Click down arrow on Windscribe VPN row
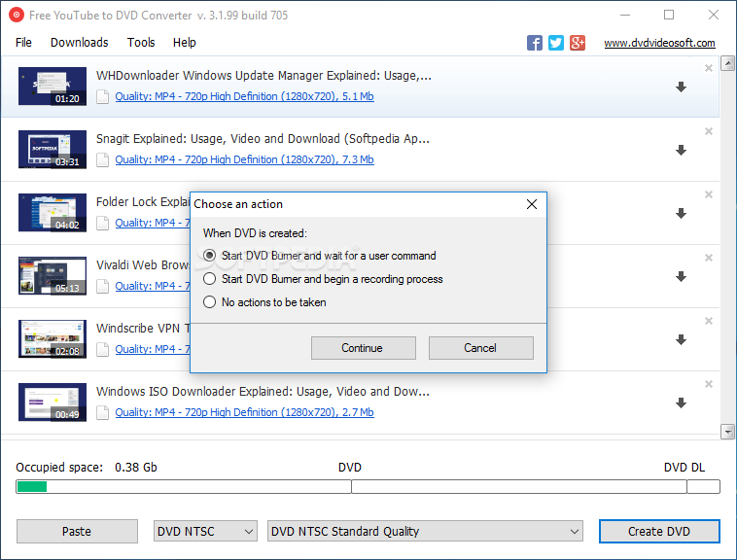Screen dimensions: 737x560 [681, 339]
